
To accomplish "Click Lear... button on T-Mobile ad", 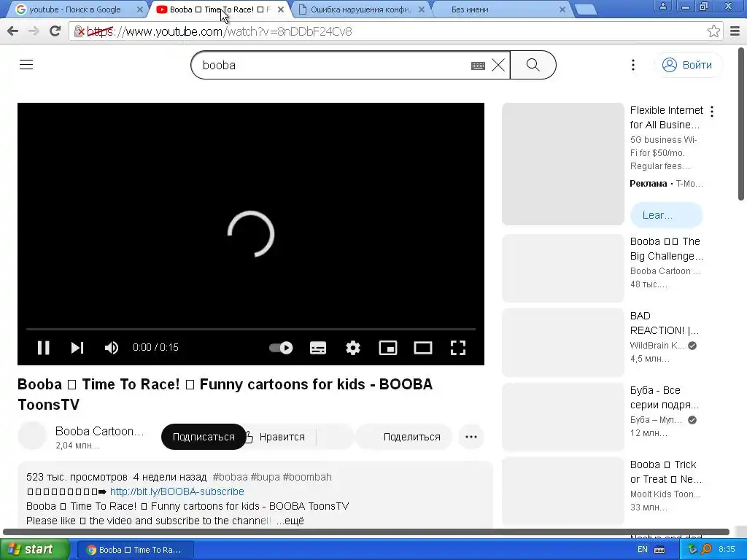I will pos(666,215).
